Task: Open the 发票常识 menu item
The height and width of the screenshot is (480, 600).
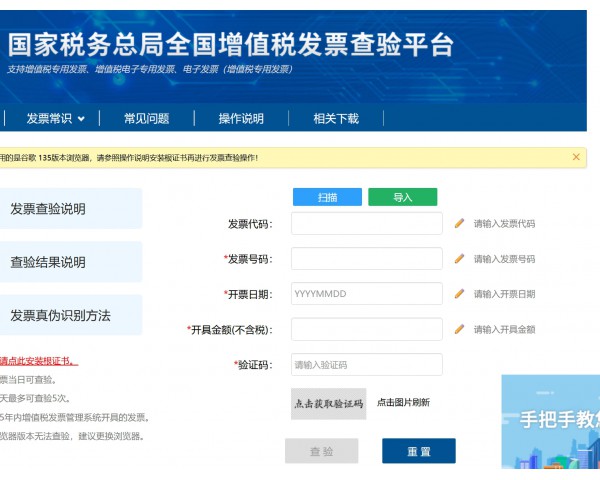Action: [49, 118]
